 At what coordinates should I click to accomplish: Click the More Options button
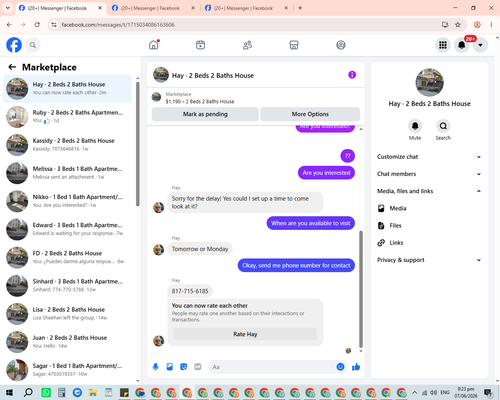pos(310,114)
